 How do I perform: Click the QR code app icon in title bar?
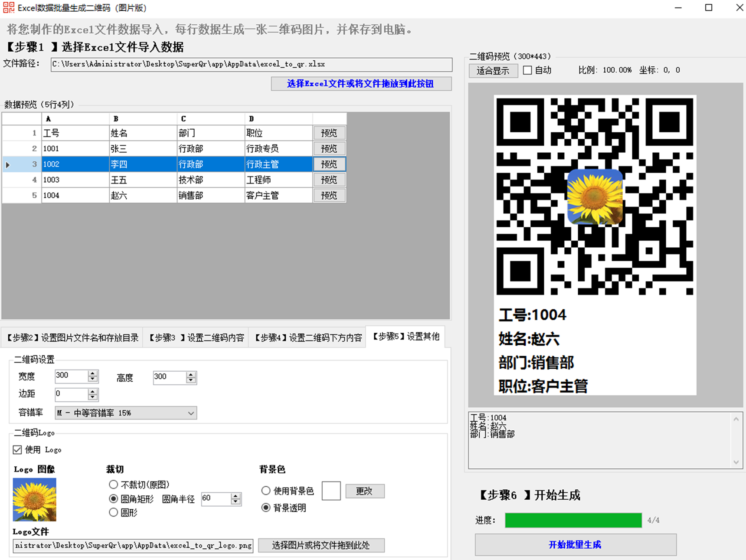pos(9,7)
